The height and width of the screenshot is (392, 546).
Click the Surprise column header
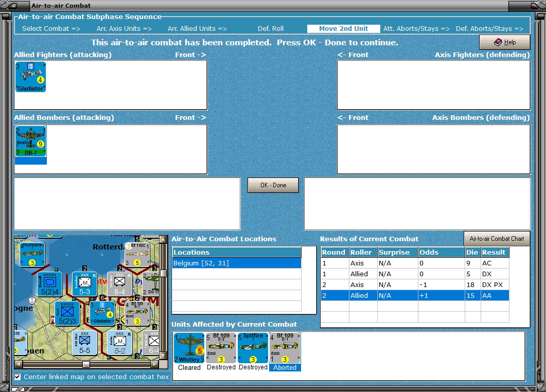tap(398, 253)
